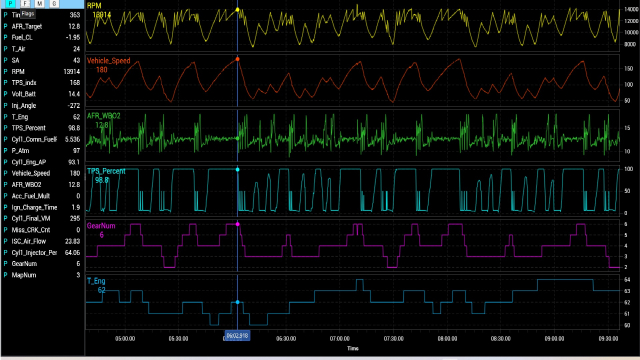This screenshot has width=640, height=360.
Task: Click the P icon beside T_Air
Action: point(5,49)
